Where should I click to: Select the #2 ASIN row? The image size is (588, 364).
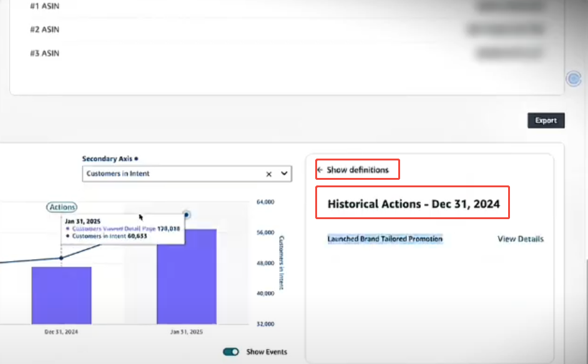point(44,29)
